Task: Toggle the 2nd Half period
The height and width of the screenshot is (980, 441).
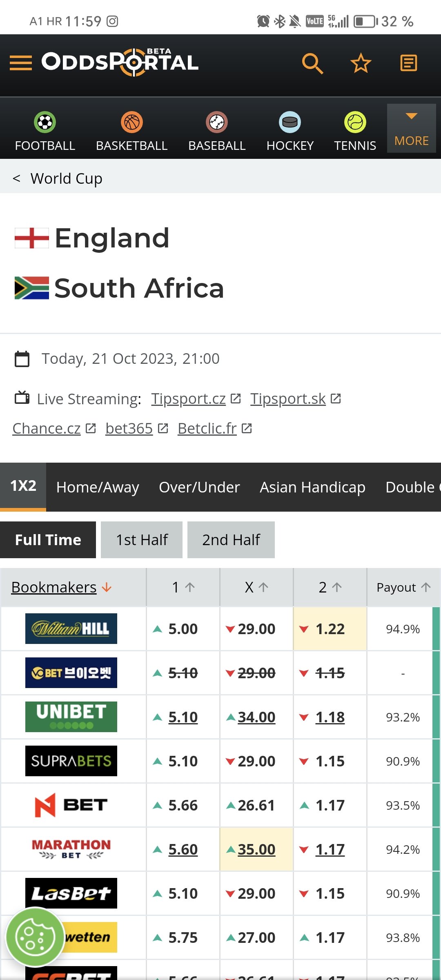Action: [231, 540]
